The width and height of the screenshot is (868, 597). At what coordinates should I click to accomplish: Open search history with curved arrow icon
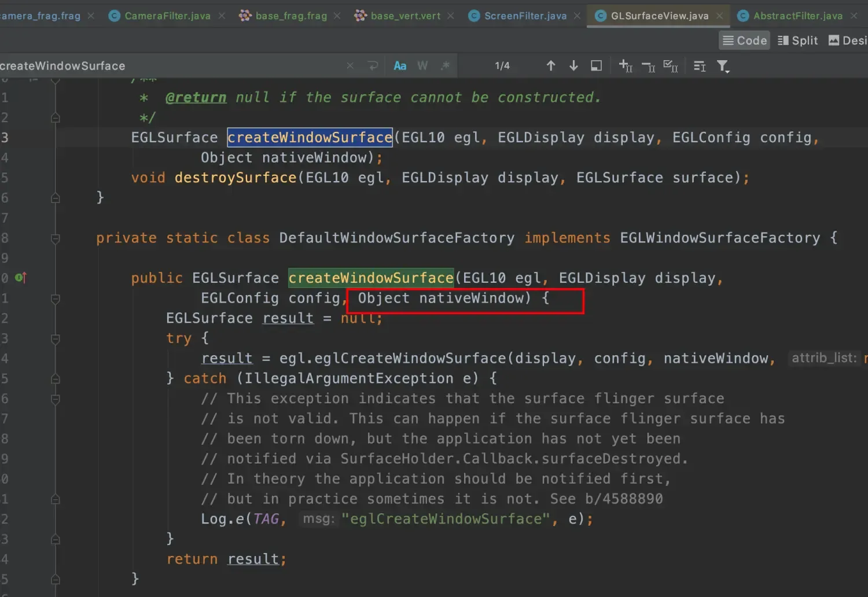(x=373, y=65)
